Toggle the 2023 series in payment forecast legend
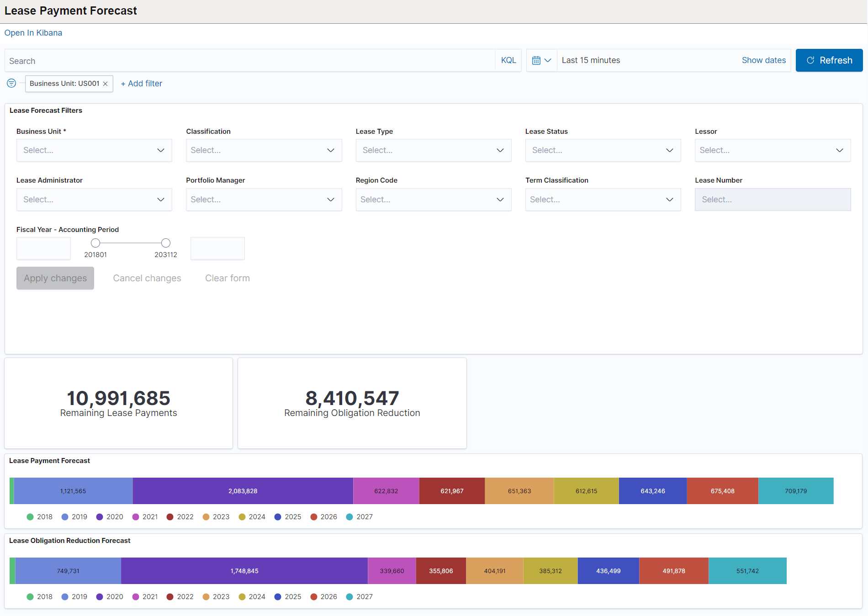Screen dimensions: 868x616 point(221,516)
